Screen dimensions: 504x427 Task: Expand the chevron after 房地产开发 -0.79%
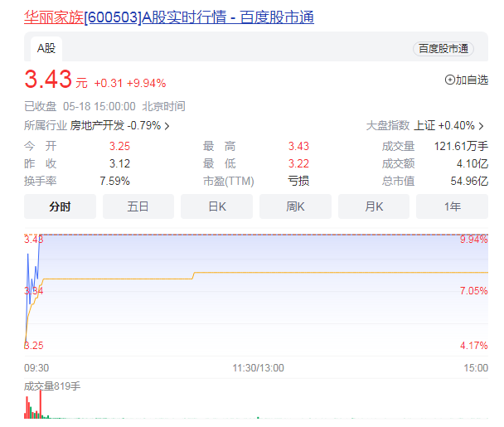pos(167,126)
